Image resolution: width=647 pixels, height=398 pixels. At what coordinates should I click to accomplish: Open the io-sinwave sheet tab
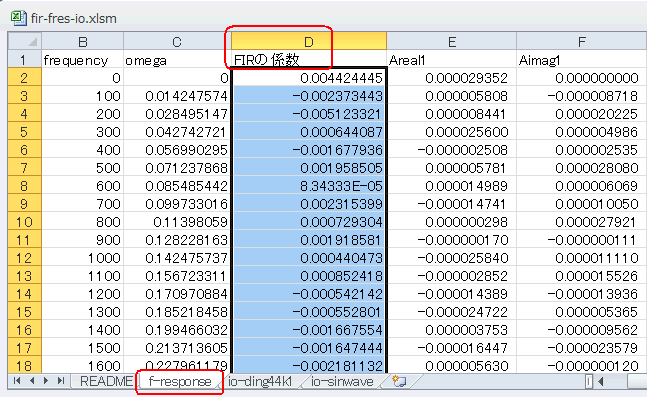click(342, 382)
